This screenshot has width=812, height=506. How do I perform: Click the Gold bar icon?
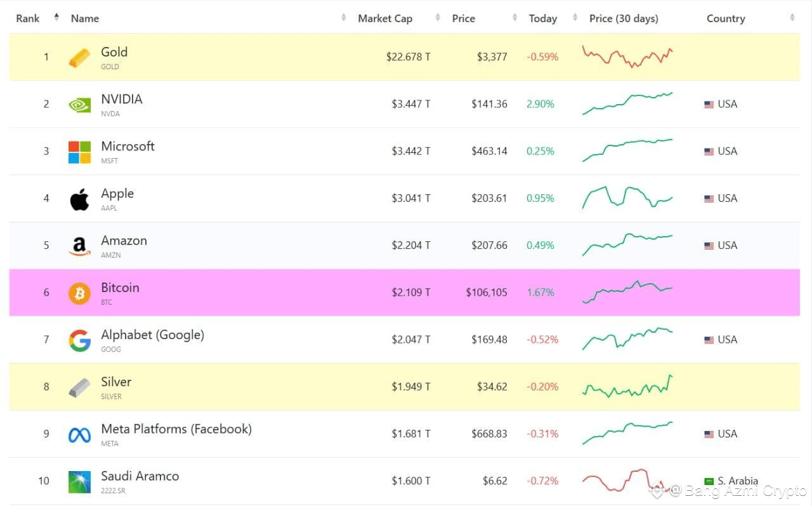[x=79, y=58]
